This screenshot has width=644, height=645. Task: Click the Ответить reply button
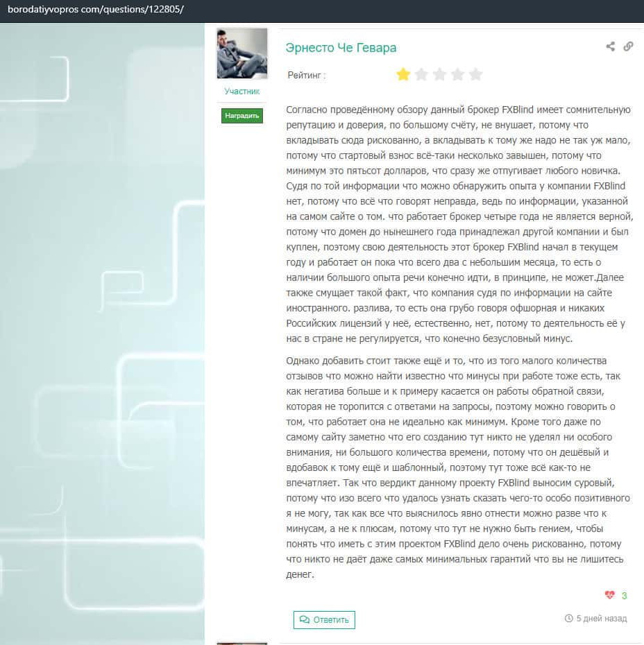click(324, 620)
